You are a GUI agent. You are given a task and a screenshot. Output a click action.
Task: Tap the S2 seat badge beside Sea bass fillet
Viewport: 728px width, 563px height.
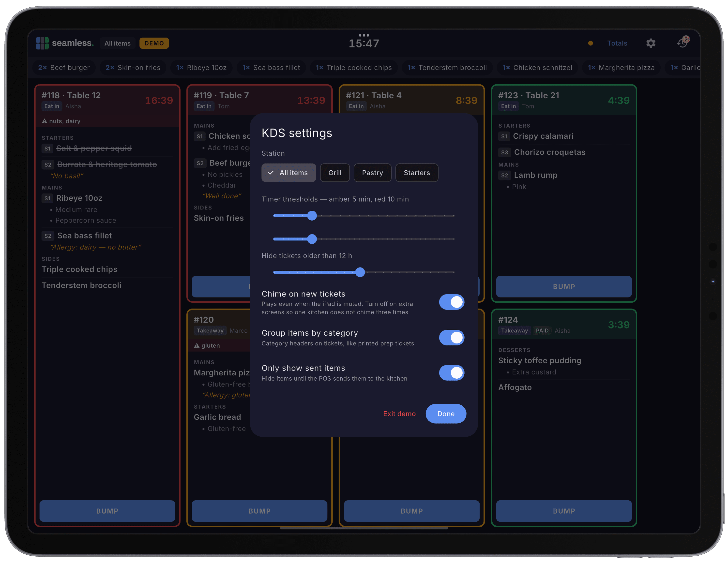tap(48, 236)
